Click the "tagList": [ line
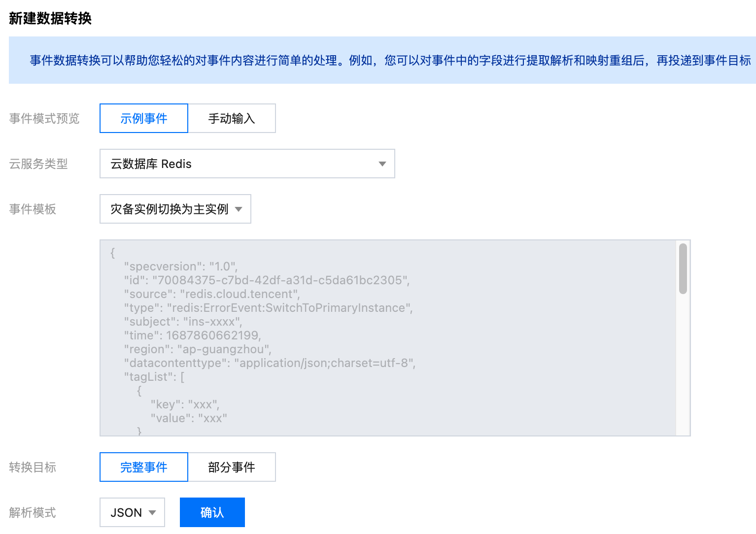 click(x=154, y=377)
